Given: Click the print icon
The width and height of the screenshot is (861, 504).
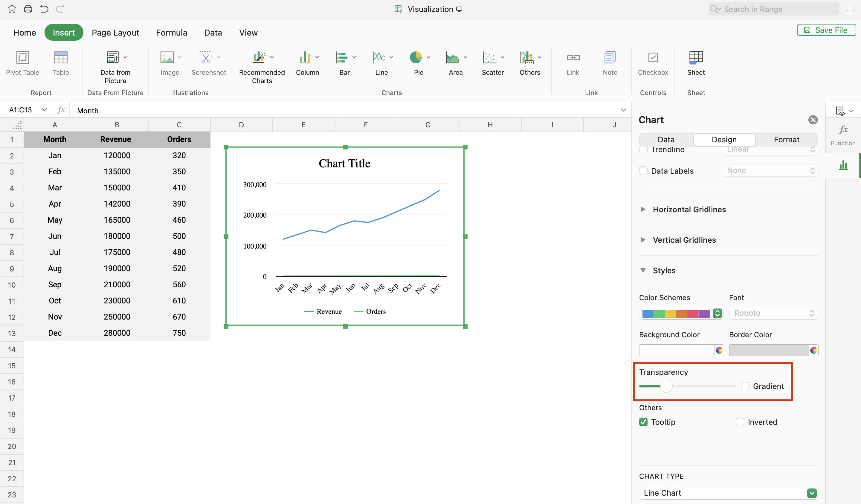Looking at the screenshot, I should point(28,9).
